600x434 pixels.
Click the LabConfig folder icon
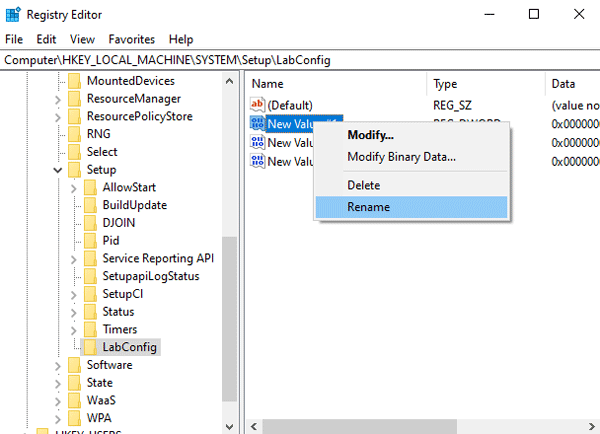[90, 347]
